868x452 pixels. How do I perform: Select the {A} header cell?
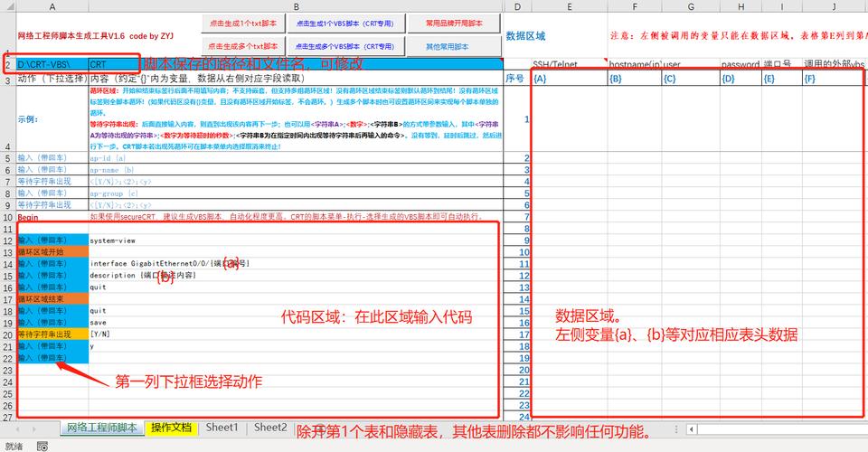coord(569,79)
